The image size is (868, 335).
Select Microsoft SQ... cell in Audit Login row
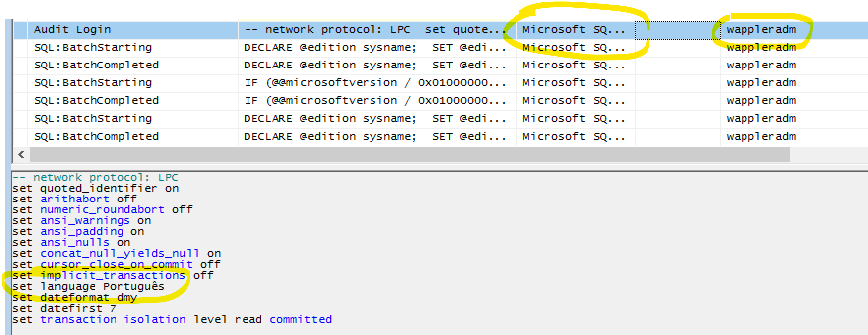click(575, 29)
